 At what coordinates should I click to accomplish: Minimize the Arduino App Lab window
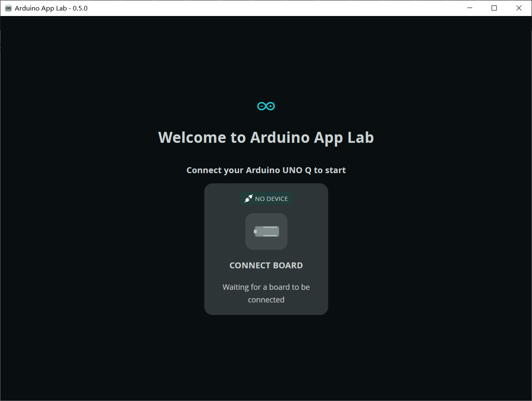pos(470,8)
